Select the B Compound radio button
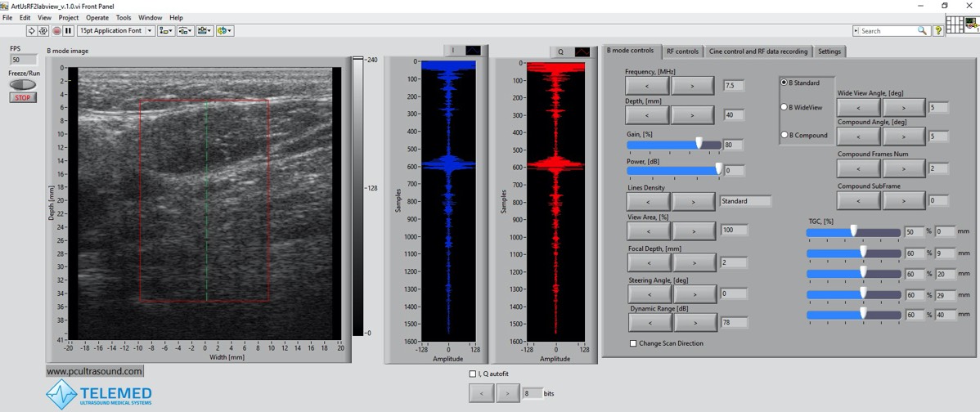Viewport: 980px width, 412px height. 784,135
